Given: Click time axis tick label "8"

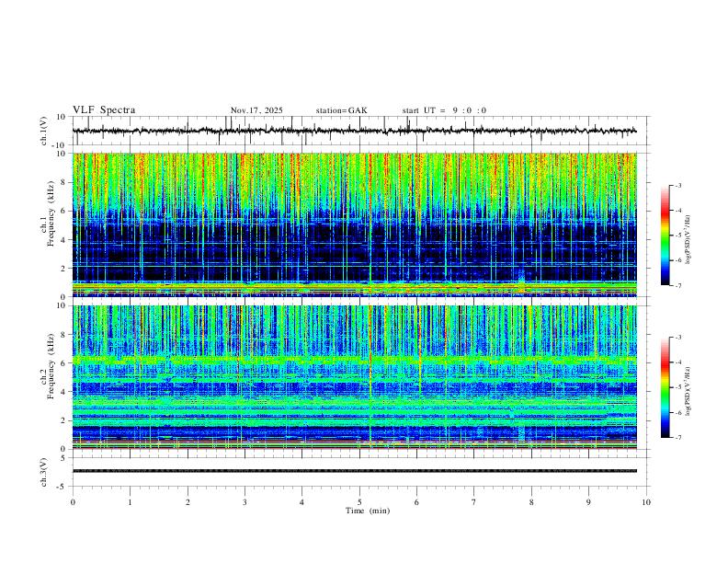Looking at the screenshot, I should (531, 502).
